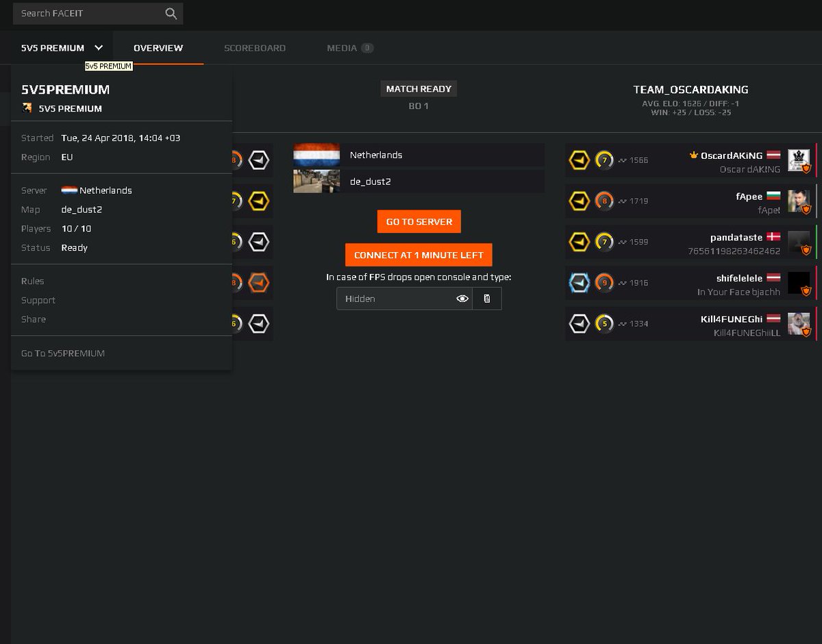Screen dimensions: 822x644
Task: Click the de_dust2 map name in center
Action: [370, 182]
